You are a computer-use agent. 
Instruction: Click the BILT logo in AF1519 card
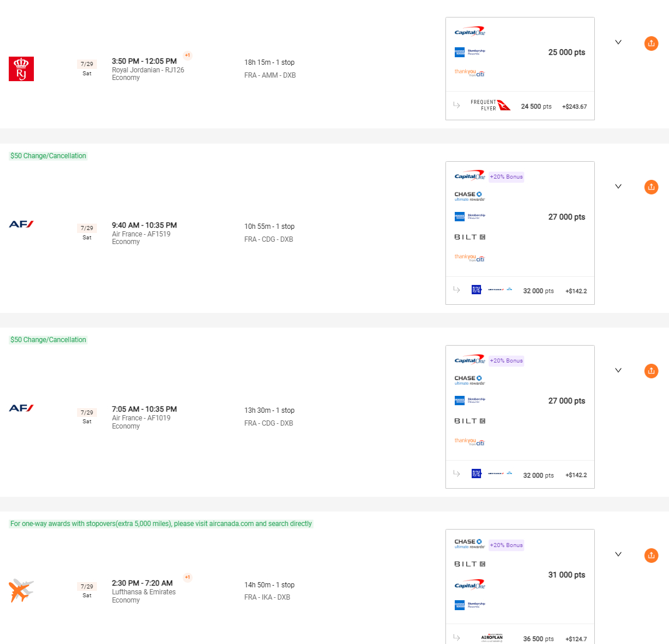coord(470,237)
